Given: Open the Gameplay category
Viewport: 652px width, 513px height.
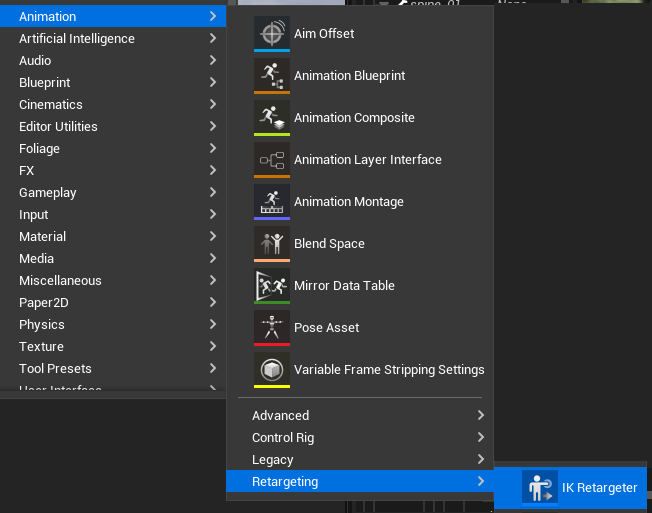Looking at the screenshot, I should 113,192.
